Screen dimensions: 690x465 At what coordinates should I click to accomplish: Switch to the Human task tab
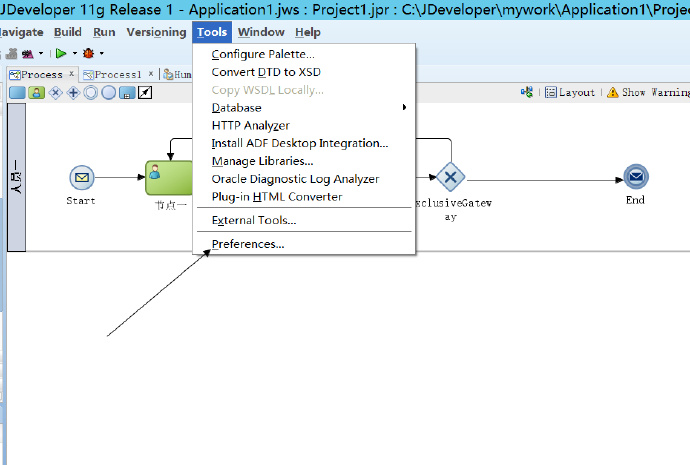pos(177,75)
